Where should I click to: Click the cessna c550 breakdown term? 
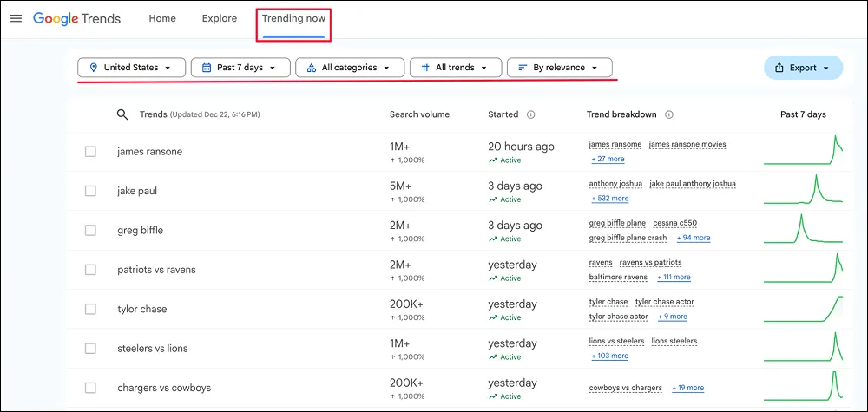(x=674, y=223)
